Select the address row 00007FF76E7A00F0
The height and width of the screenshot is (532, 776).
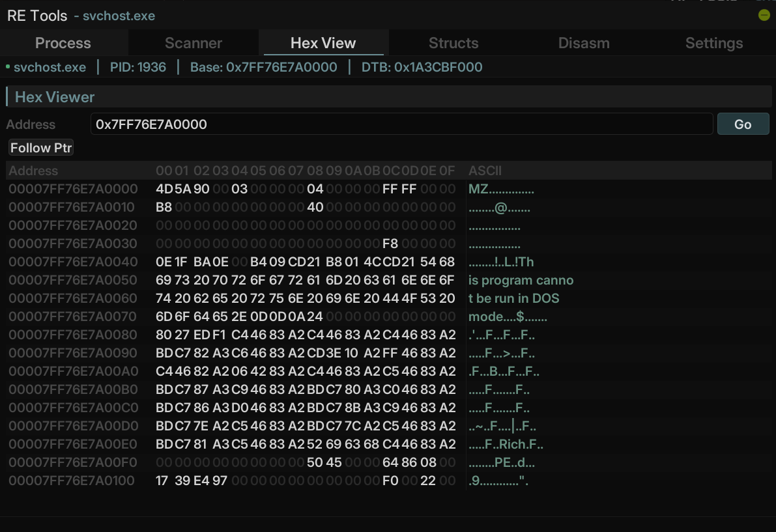coord(73,463)
